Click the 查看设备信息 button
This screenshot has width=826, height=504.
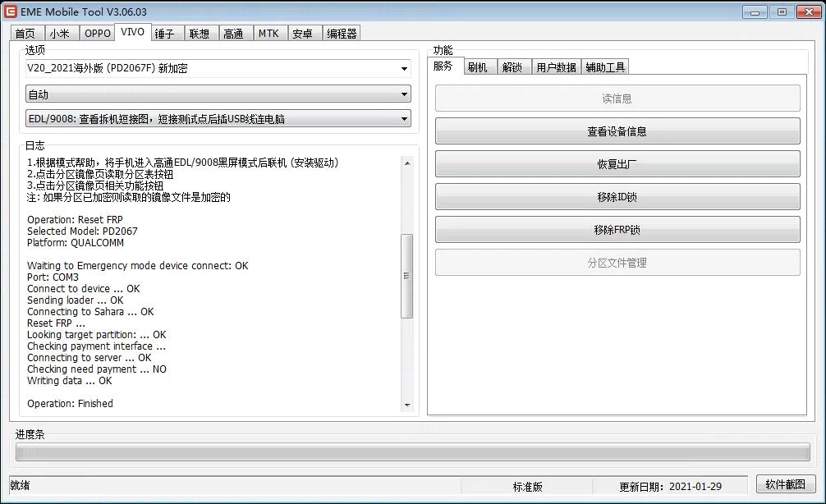coord(617,131)
